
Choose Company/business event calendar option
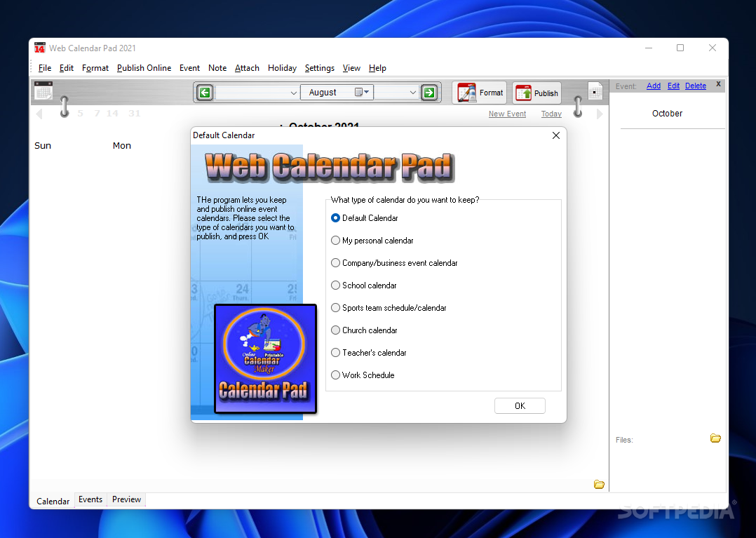[x=394, y=263]
